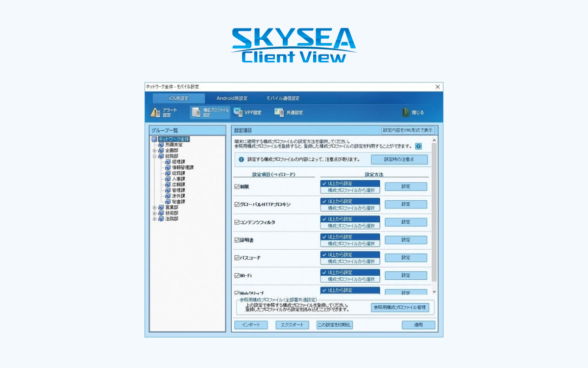Image resolution: width=588 pixels, height=368 pixels.
Task: Click the blue info icon beside the description text
Action: click(418, 146)
